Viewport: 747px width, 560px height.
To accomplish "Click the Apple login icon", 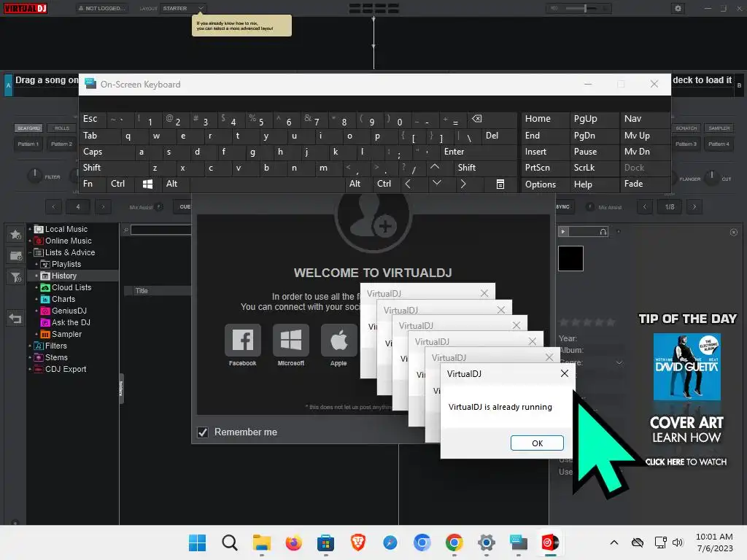I will point(338,340).
